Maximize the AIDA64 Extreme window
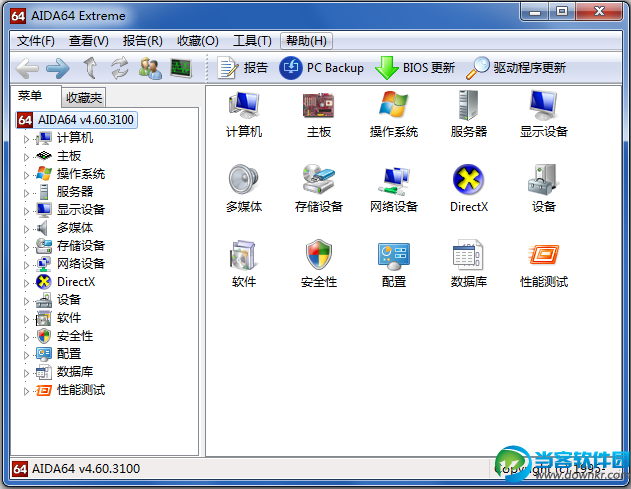Image resolution: width=631 pixels, height=489 pixels. coord(562,11)
